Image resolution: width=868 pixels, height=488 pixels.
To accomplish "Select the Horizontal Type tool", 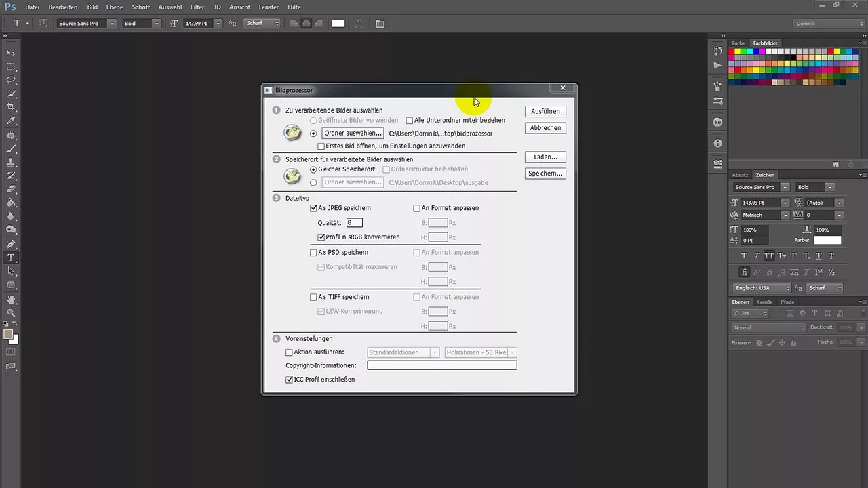I will click(11, 258).
